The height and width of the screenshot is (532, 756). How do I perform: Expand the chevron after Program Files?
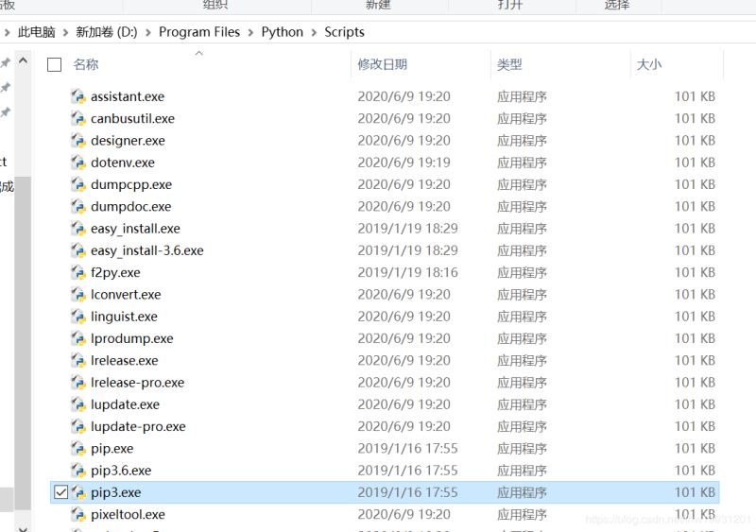[250, 32]
